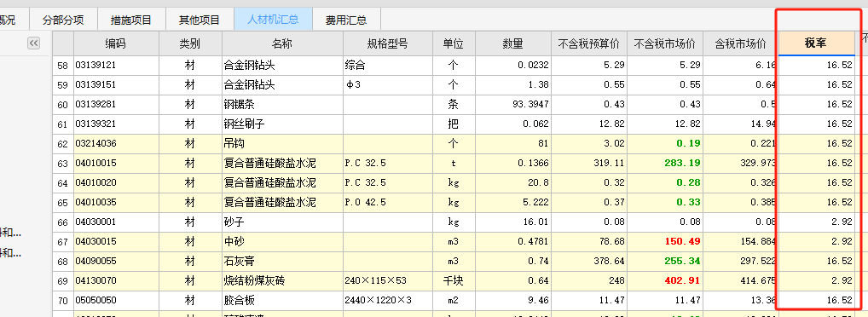Select the specification cell 综合
Screen dimensions: 868x317
(x=387, y=66)
